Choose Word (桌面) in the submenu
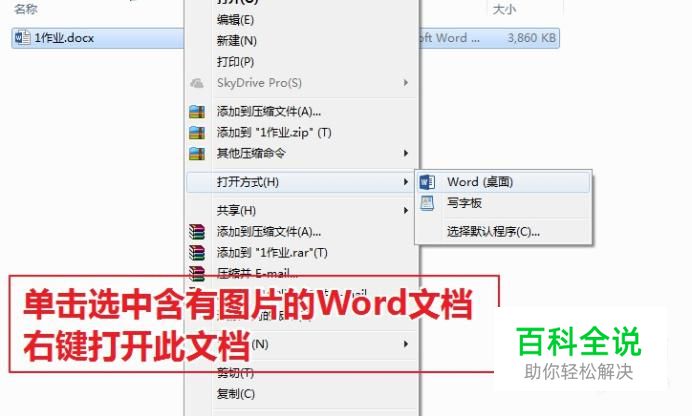 (480, 182)
